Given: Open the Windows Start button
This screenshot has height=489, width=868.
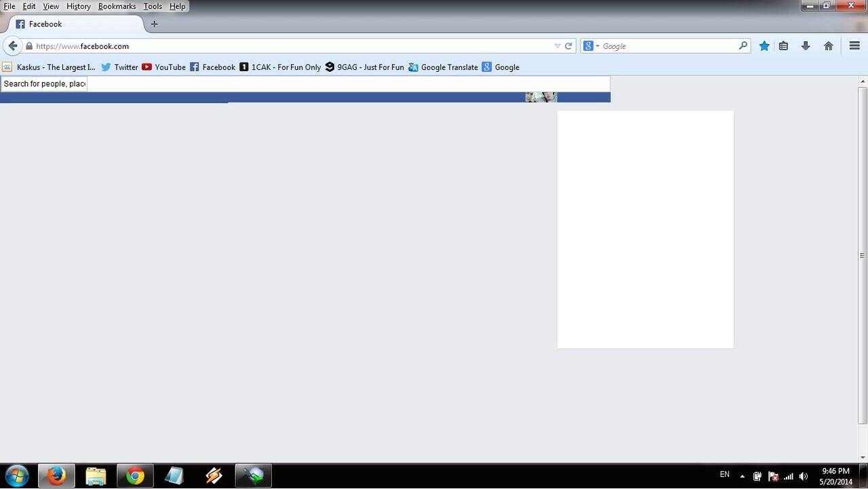Looking at the screenshot, I should (17, 476).
